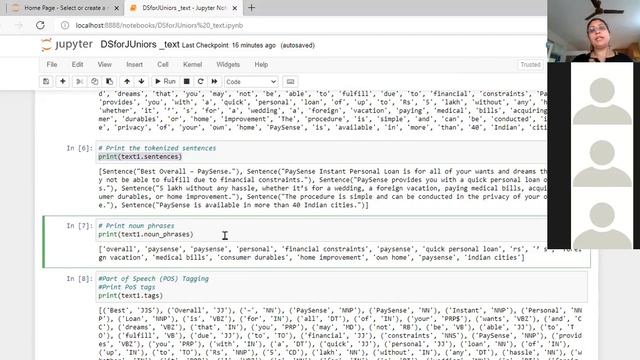
Task: Click the '#Part of Speech (POS) Tagging' comment
Action: point(153,279)
